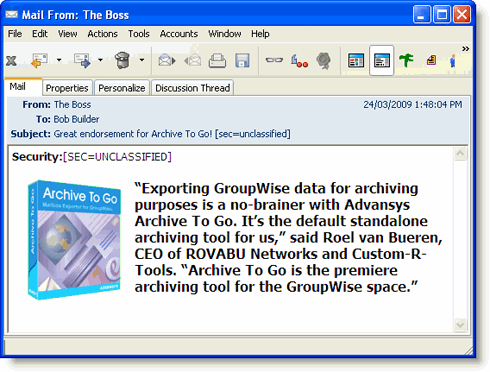This screenshot has width=490, height=372.
Task: Open the Forward dropdown arrow
Action: click(100, 60)
